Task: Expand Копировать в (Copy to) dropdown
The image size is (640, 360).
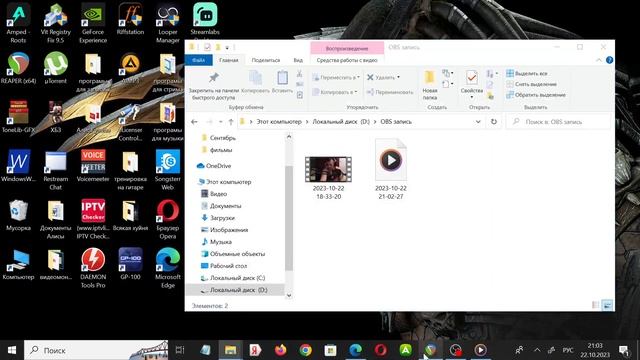Action: pos(334,92)
